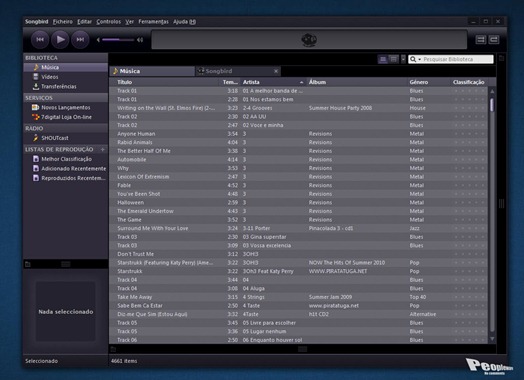
Task: Sort by the Classificação column header
Action: [469, 82]
